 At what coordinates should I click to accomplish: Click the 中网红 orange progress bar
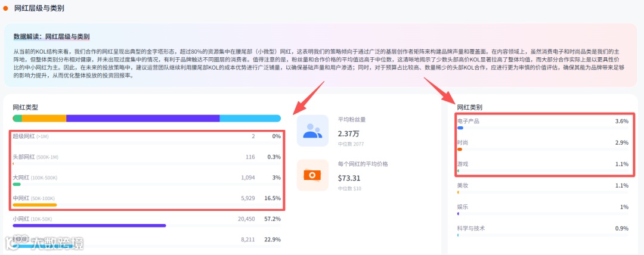point(35,205)
